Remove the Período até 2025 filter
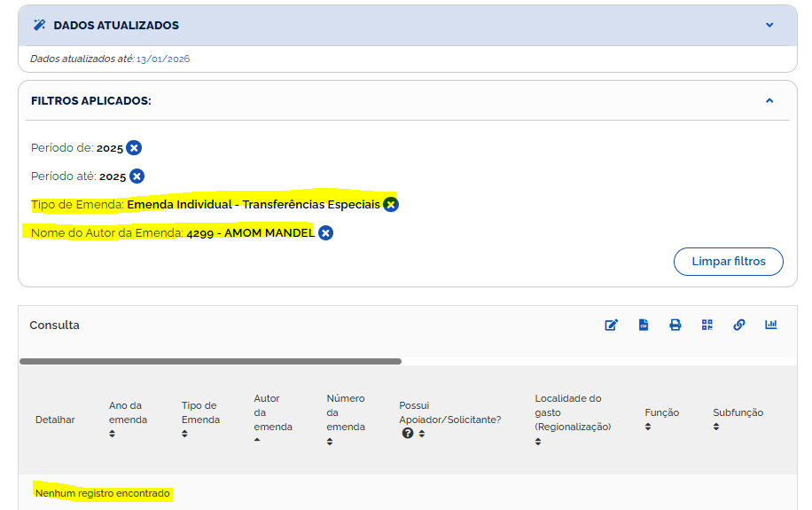 (x=137, y=177)
